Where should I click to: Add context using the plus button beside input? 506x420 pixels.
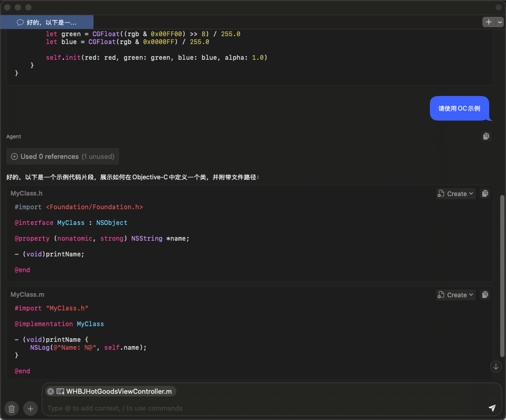click(x=30, y=408)
